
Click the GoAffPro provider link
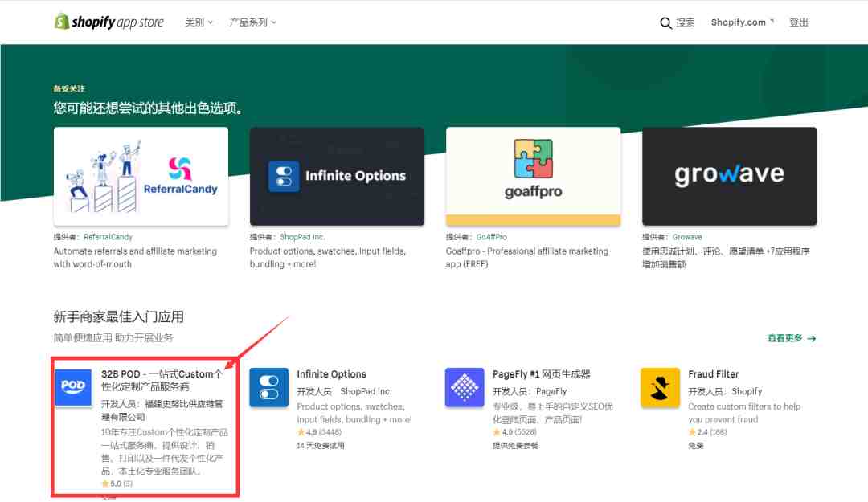coord(492,237)
